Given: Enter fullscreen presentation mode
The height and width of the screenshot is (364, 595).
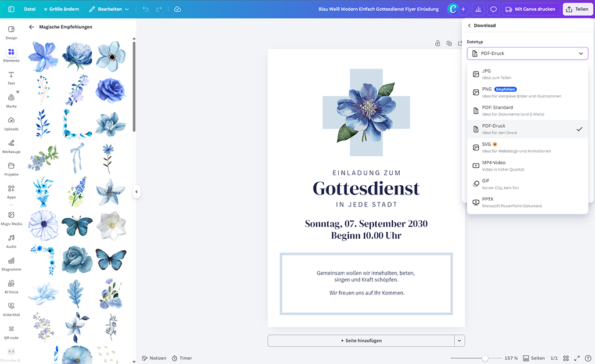Looking at the screenshot, I should point(577,358).
